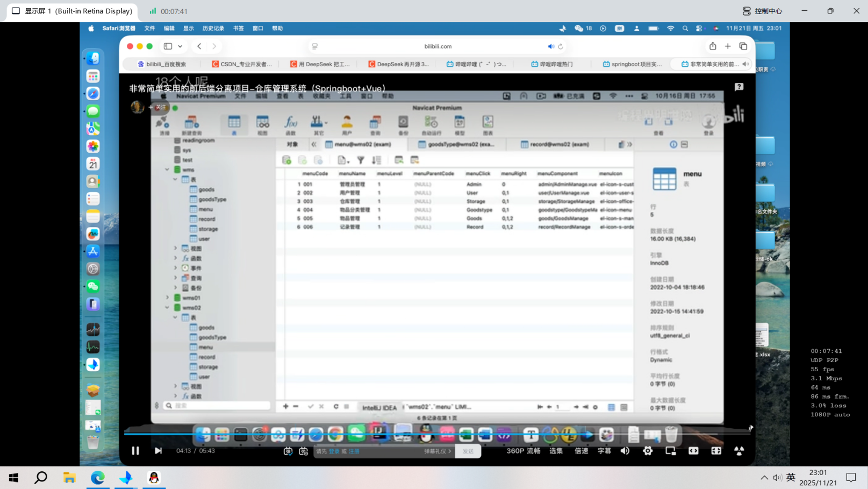
Task: Toggle widescreen mode in player
Action: (693, 451)
